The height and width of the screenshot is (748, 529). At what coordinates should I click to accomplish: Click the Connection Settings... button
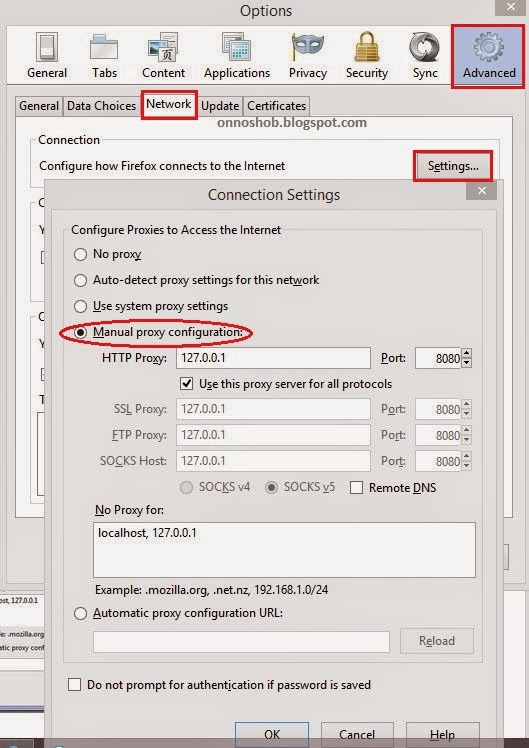[453, 166]
